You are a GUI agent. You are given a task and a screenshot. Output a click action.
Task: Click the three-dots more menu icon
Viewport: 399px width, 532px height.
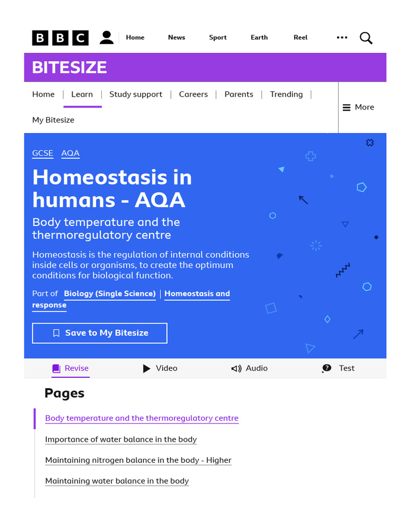pos(342,37)
